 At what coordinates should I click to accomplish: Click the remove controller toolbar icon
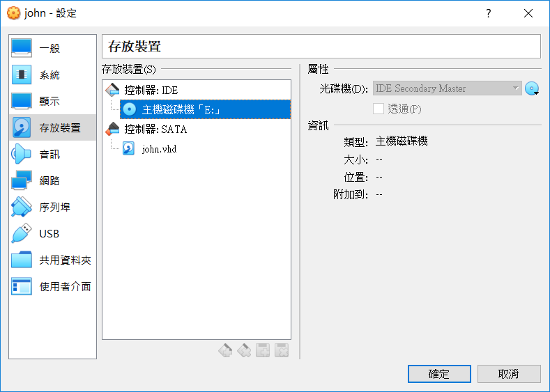[x=244, y=350]
